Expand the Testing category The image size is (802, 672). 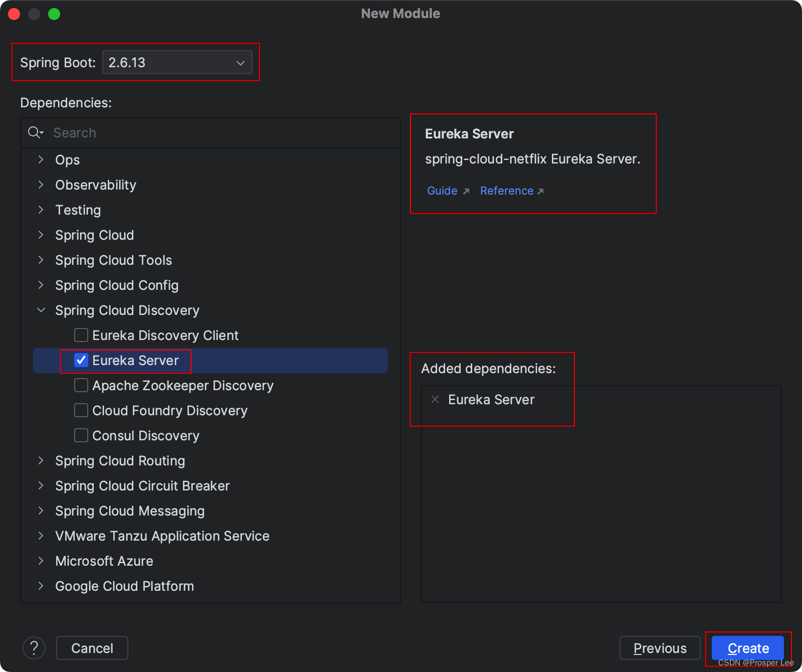pos(41,210)
